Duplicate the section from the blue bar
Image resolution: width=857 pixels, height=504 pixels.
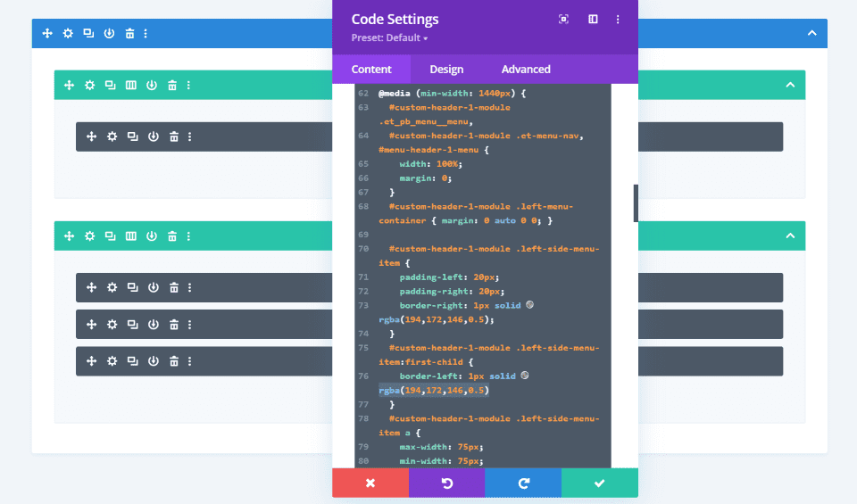tap(88, 33)
